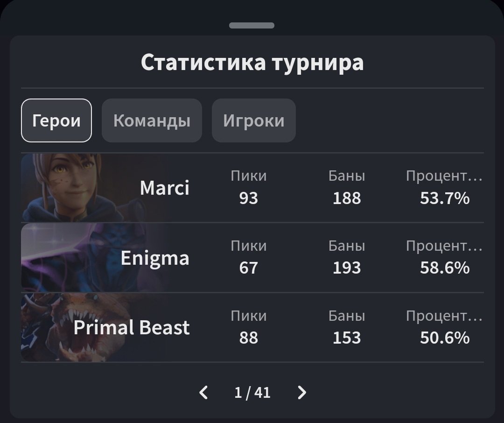This screenshot has height=423, width=504.
Task: Click the truncated Процент… label for Marci
Action: 444,176
